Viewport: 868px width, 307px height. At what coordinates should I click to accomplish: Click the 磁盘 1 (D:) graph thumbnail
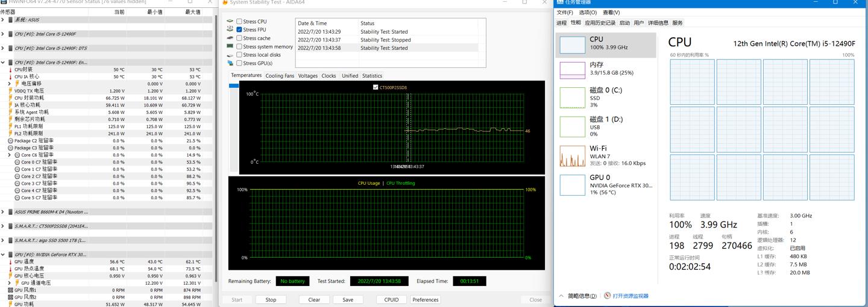[x=572, y=126]
